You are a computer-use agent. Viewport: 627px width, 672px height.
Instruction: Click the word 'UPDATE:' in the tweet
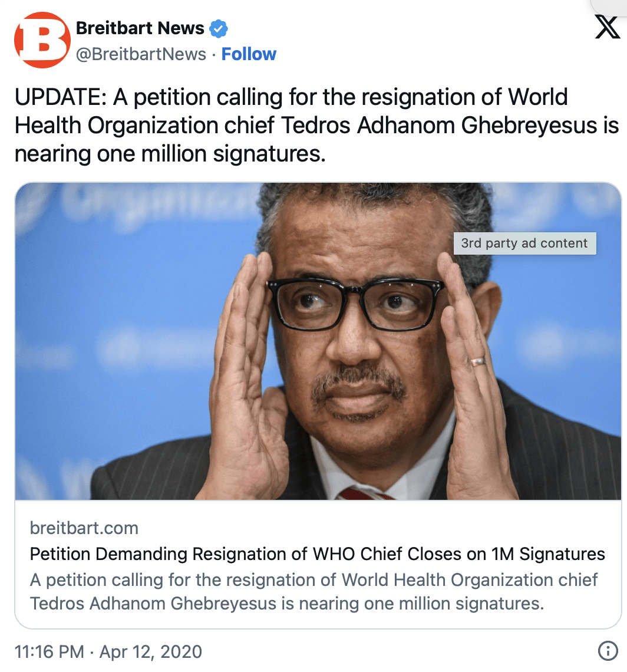[61, 97]
